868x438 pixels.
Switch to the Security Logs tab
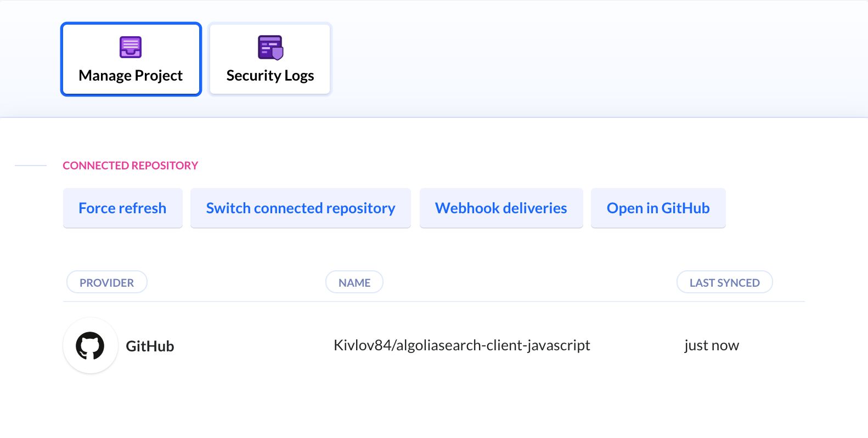pyautogui.click(x=270, y=59)
